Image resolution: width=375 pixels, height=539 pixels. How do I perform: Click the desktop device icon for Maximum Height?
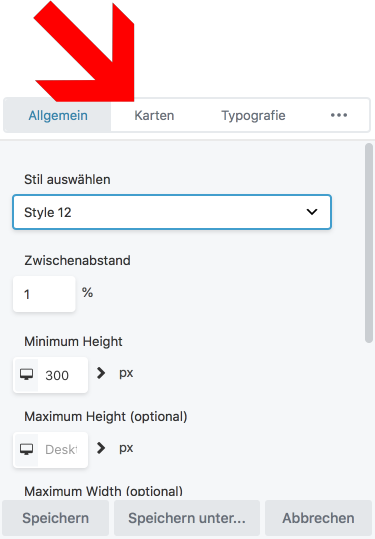click(26, 449)
